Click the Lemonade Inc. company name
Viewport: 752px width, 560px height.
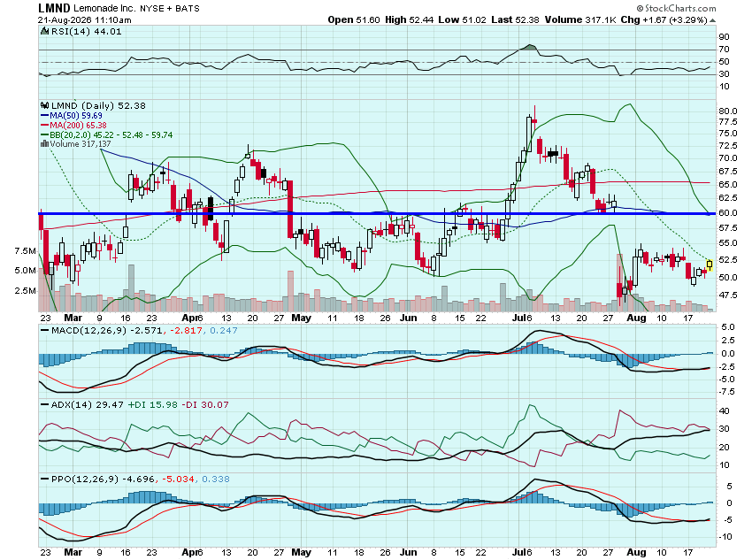tap(104, 9)
